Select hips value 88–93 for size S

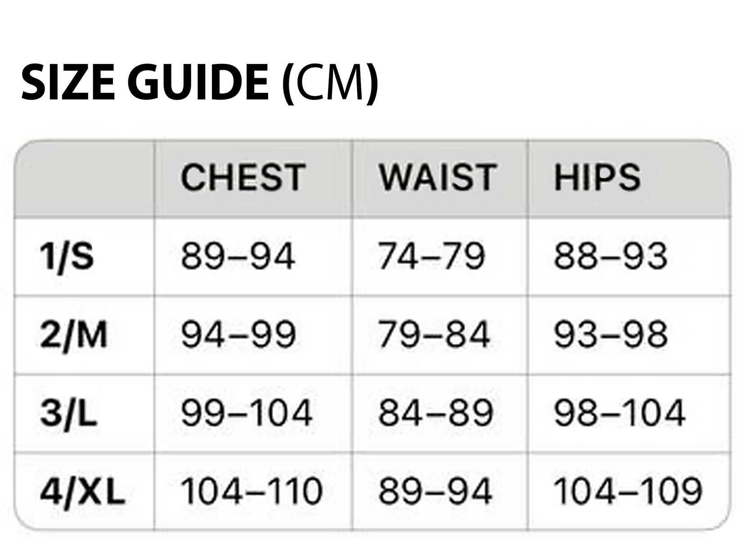pyautogui.click(x=611, y=256)
